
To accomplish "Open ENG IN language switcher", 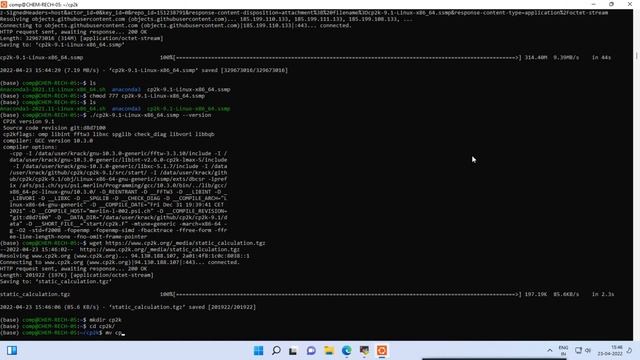I will coord(563,351).
